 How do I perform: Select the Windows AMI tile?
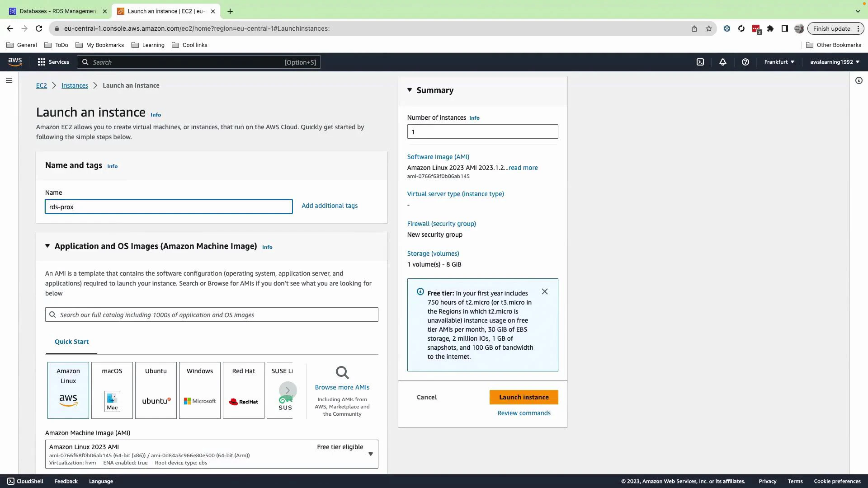coord(200,390)
